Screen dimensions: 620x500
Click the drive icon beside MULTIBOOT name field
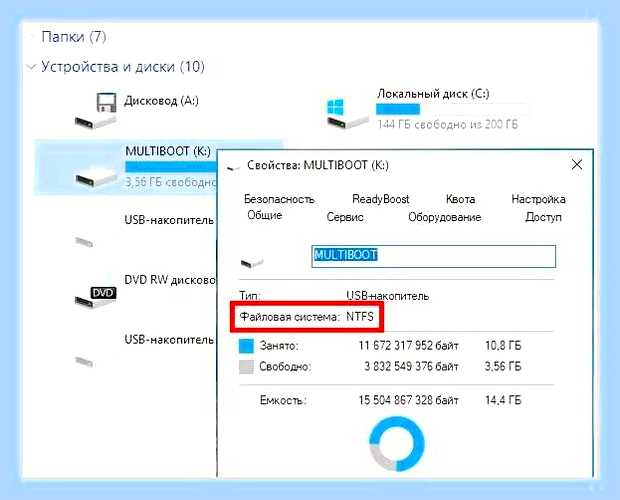pyautogui.click(x=252, y=262)
